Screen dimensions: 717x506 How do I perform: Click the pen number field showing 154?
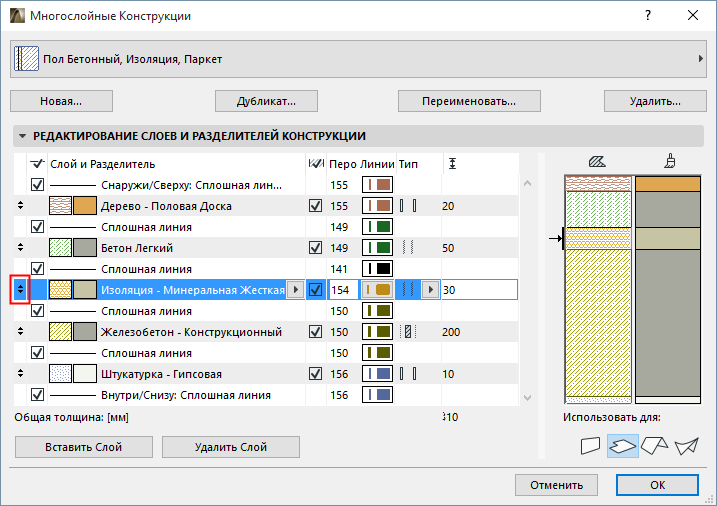(x=343, y=290)
